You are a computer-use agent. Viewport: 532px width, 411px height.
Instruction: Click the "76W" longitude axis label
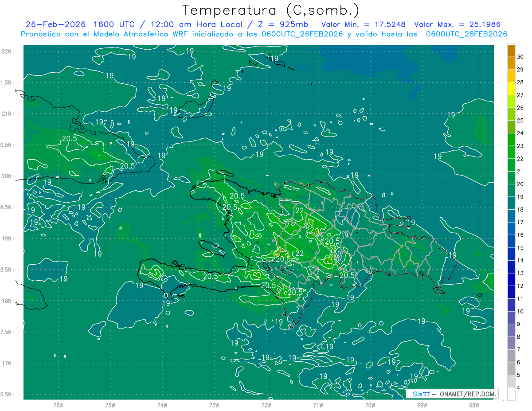coord(58,405)
